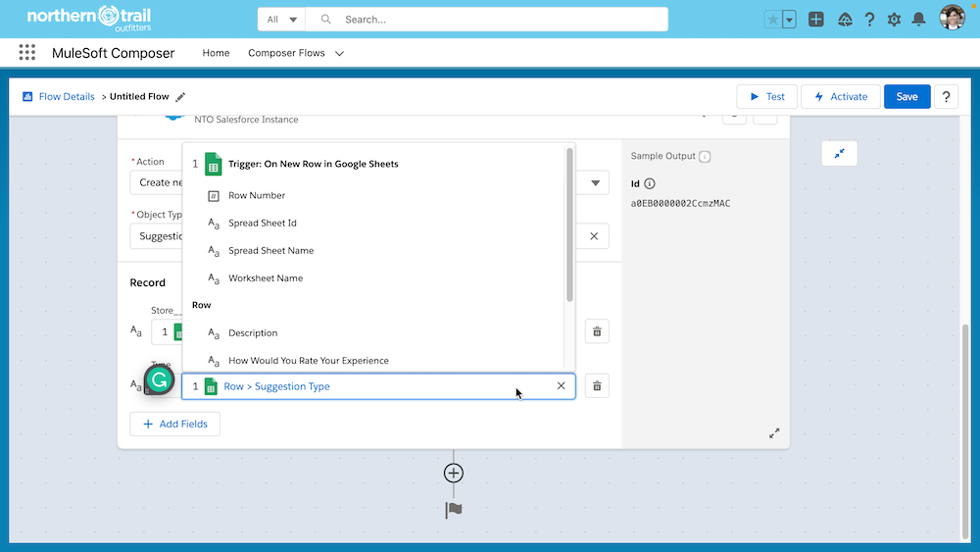Expand the Composer Flows chevron menu
Screen dimensions: 980x552
point(339,54)
